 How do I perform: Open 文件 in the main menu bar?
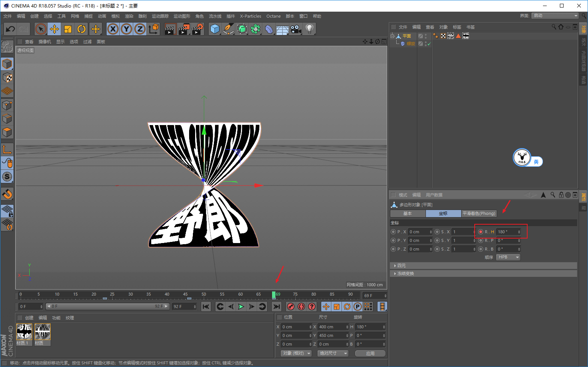tap(8, 16)
